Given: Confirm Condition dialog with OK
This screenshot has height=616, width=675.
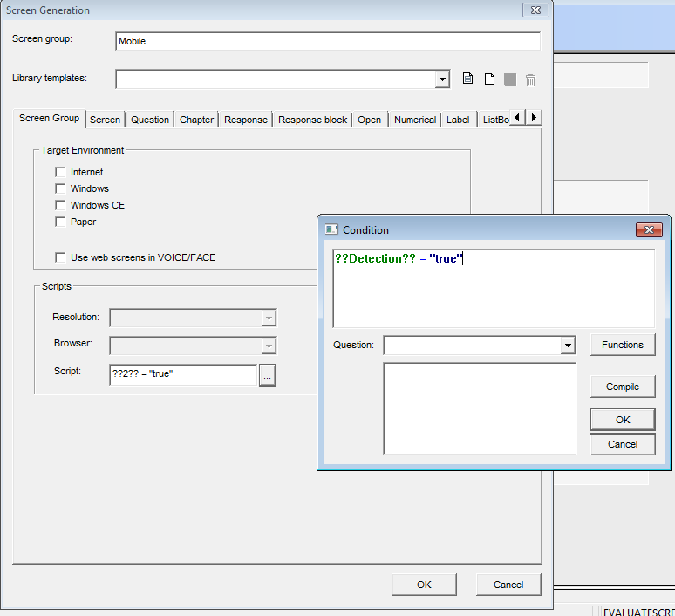Looking at the screenshot, I should [x=623, y=420].
